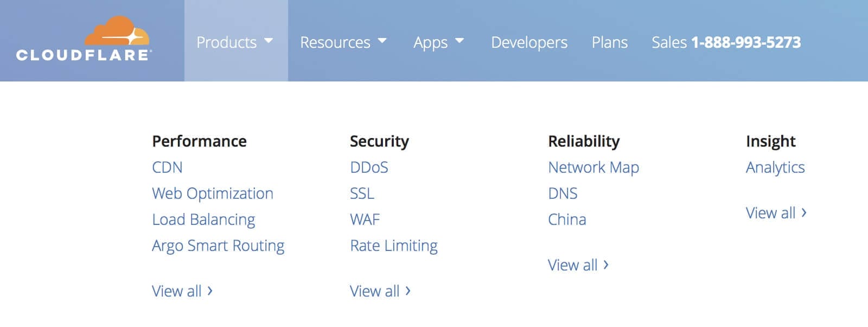Expand the Products dropdown menu

click(234, 42)
